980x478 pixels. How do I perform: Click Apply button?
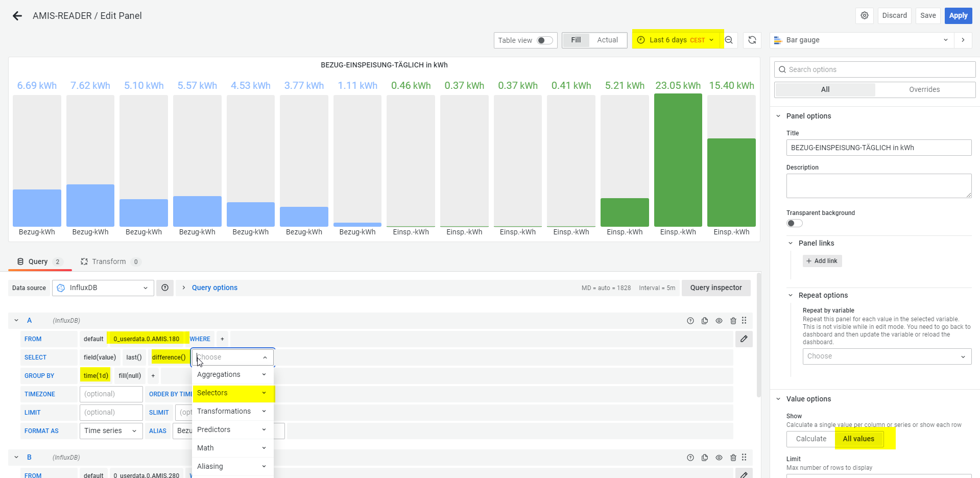point(958,15)
